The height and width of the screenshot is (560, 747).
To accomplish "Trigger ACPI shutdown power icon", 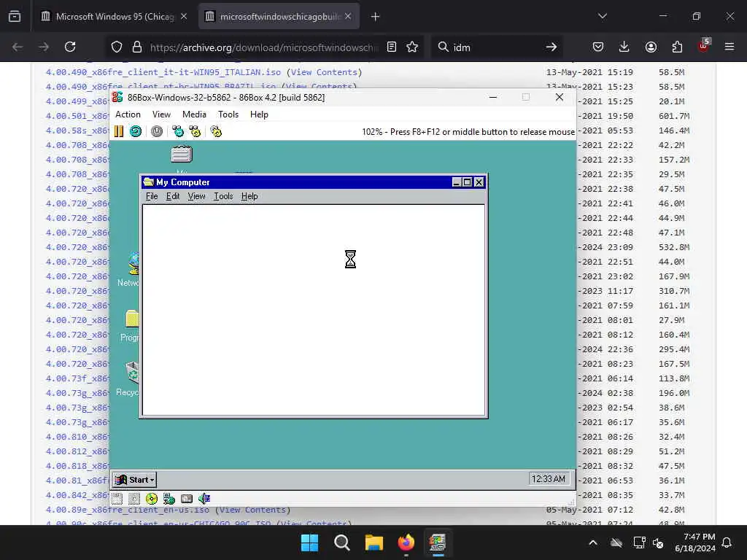I will coord(157,131).
